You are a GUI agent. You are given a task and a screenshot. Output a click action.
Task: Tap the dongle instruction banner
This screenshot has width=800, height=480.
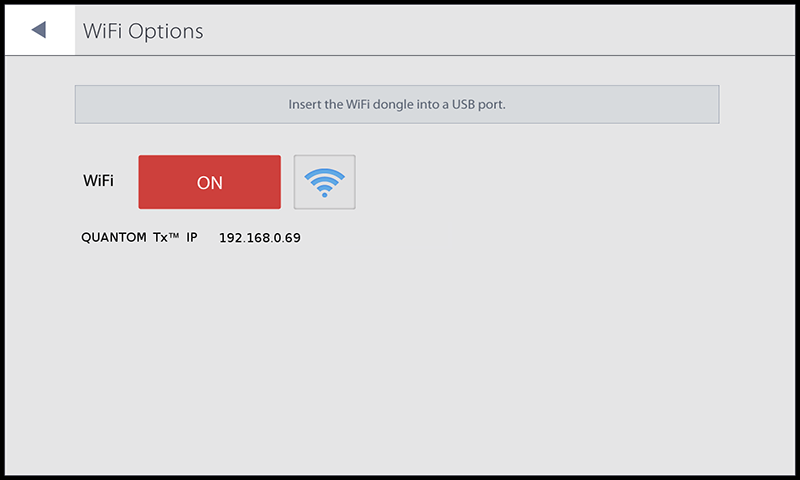(397, 105)
